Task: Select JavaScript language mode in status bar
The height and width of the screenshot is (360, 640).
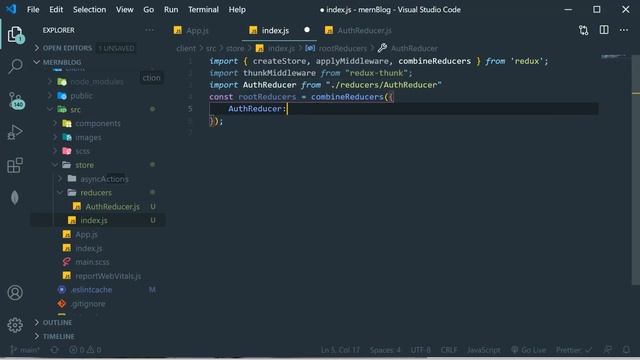Action: [484, 350]
